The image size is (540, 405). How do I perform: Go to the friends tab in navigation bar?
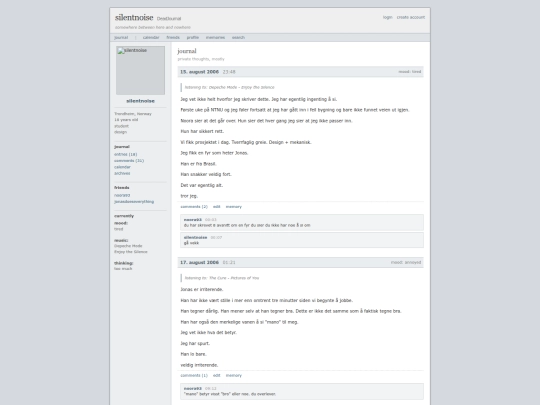(x=173, y=38)
